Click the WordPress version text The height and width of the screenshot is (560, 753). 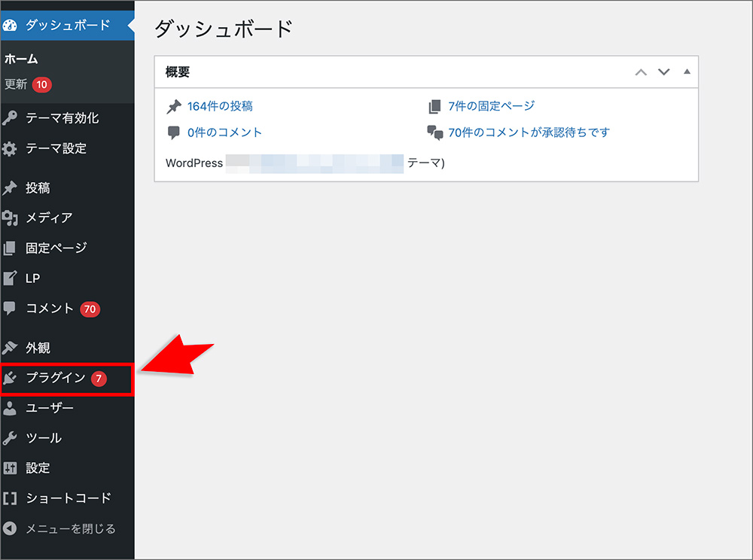pyautogui.click(x=305, y=163)
